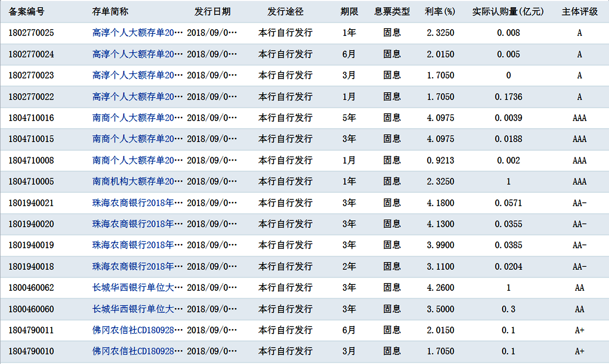Click the 发行日期 column header
Image resolution: width=609 pixels, height=364 pixels.
[x=212, y=11]
